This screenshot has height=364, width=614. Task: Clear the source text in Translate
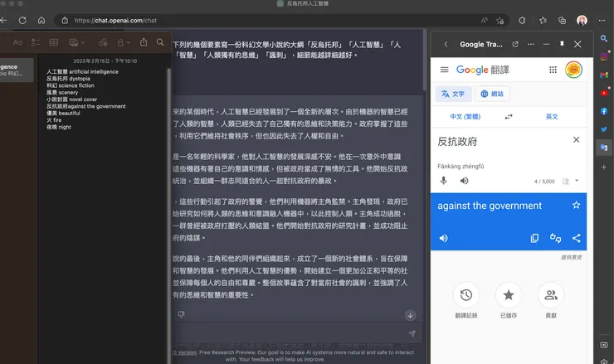click(576, 140)
